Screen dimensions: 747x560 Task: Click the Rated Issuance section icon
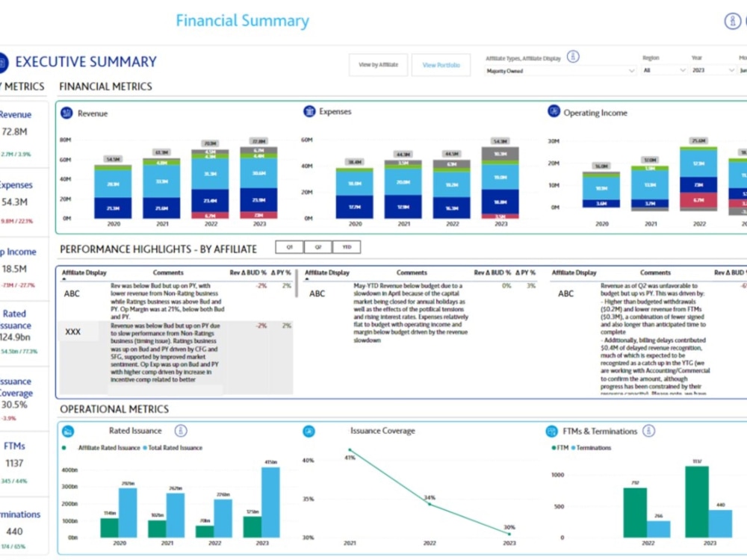point(69,431)
